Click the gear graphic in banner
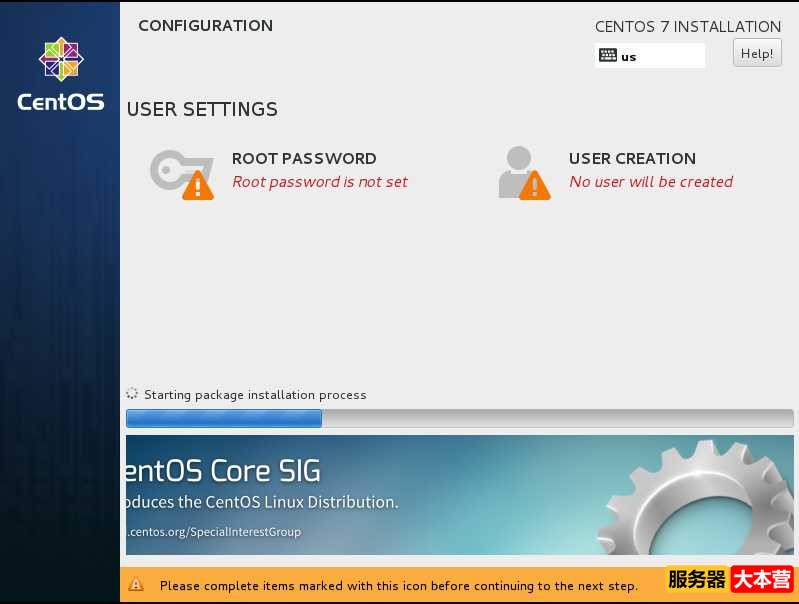The width and height of the screenshot is (799, 604). point(696,498)
